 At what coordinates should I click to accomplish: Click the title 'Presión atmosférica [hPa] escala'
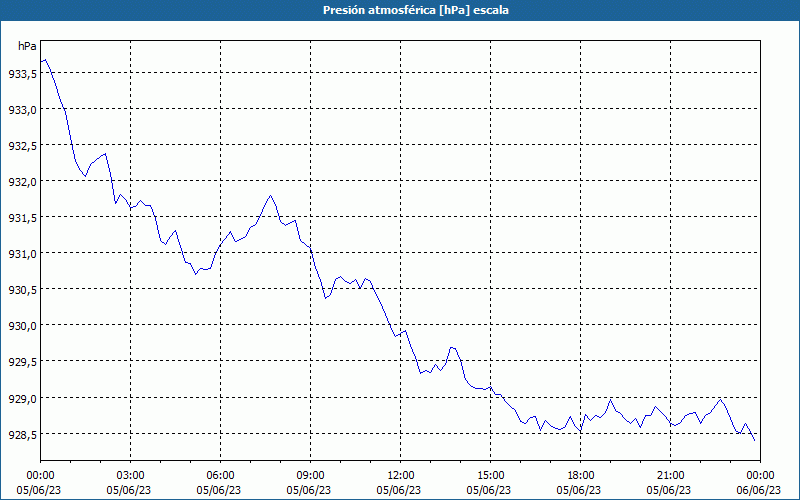coord(415,10)
